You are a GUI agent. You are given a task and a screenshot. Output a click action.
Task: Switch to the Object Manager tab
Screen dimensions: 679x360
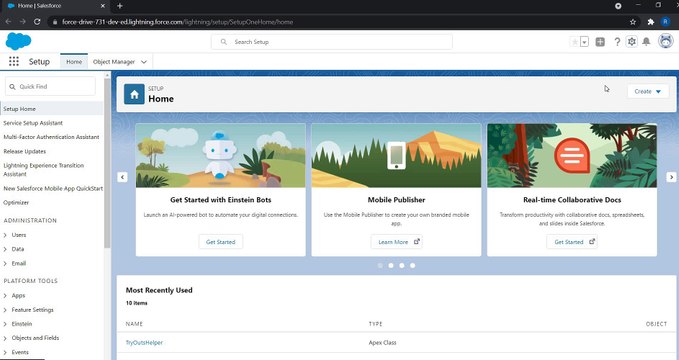[114, 62]
